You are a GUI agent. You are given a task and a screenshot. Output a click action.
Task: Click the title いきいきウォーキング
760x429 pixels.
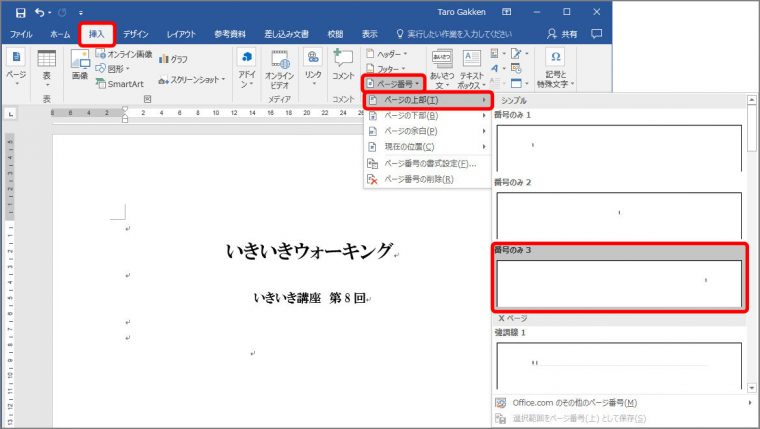(x=309, y=251)
